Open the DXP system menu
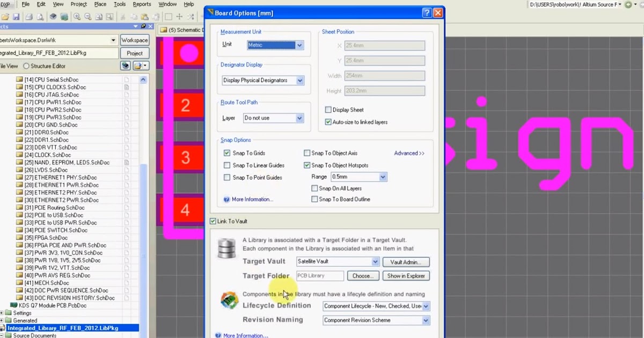Viewport: 644px width, 338px height. 6,4
